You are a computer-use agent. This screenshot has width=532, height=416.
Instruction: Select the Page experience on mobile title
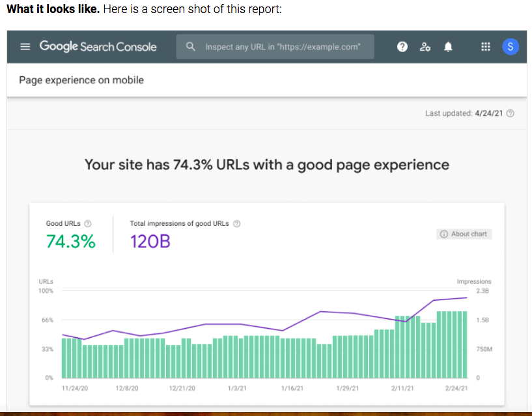[81, 80]
